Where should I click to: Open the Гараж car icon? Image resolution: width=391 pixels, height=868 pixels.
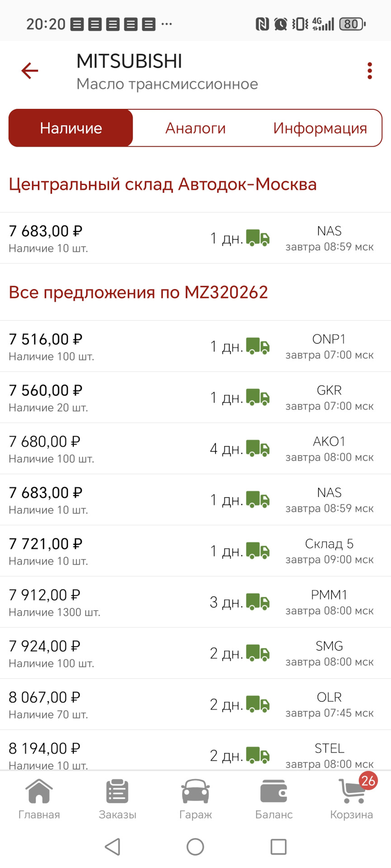(x=195, y=799)
